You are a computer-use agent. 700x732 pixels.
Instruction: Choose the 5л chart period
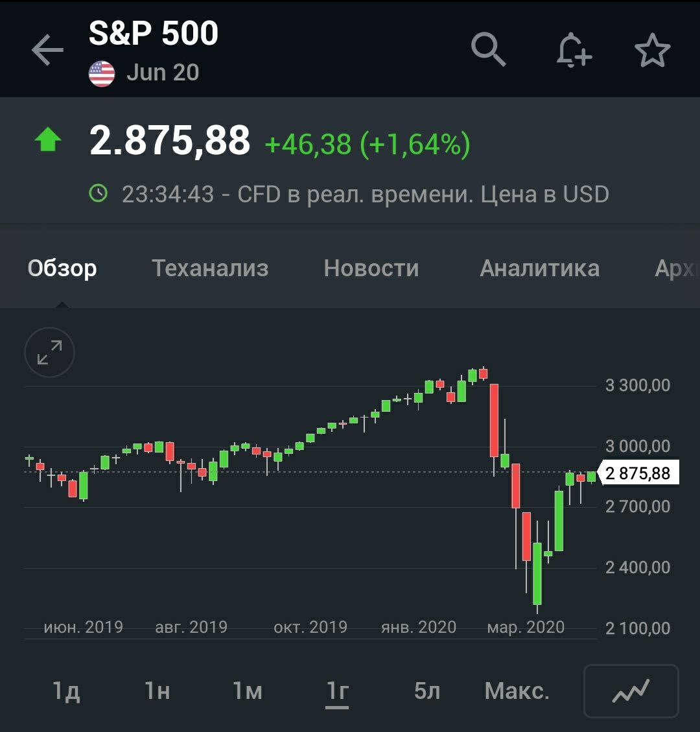pos(427,692)
